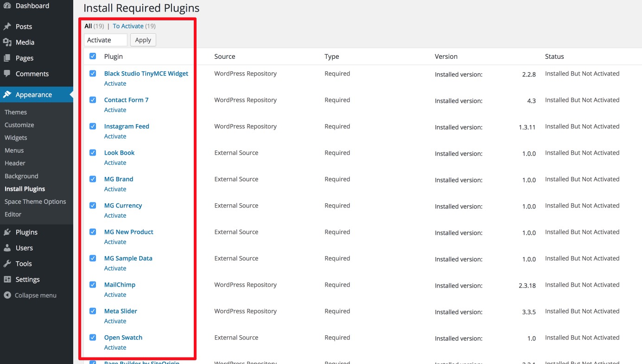Uncheck the Meta Slider checkbox
Screen dimensions: 642x364
coord(93,311)
